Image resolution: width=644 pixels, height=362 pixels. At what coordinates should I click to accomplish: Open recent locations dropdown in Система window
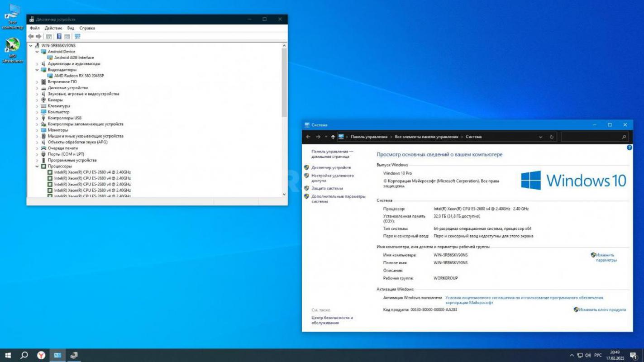[x=326, y=137]
